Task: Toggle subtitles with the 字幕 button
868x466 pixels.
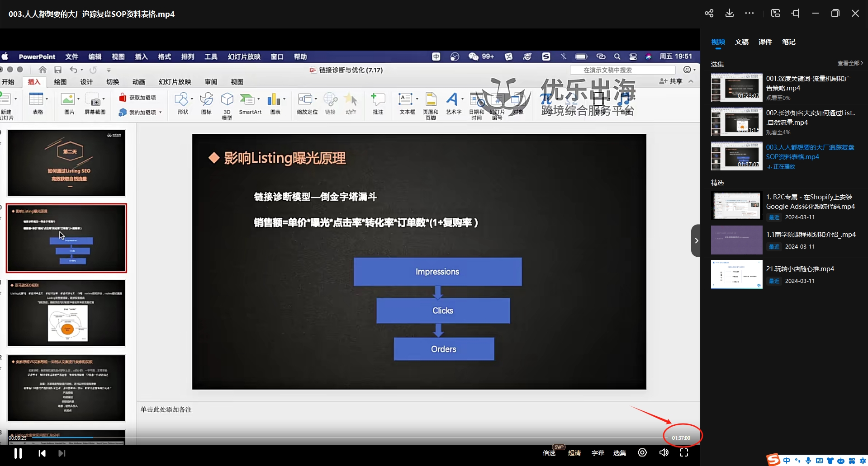Action: (598, 453)
